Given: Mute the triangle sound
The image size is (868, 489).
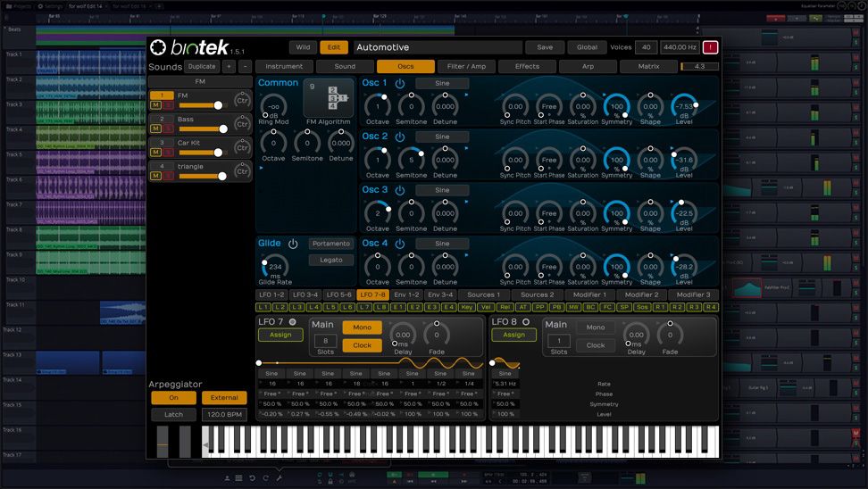Looking at the screenshot, I should [x=155, y=176].
